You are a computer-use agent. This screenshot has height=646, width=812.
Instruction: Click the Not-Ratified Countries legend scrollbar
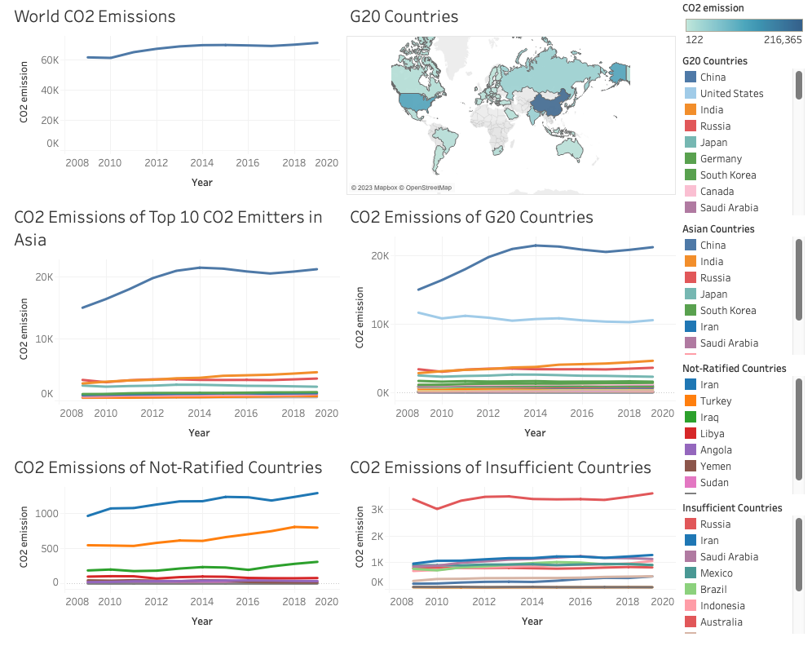point(798,430)
